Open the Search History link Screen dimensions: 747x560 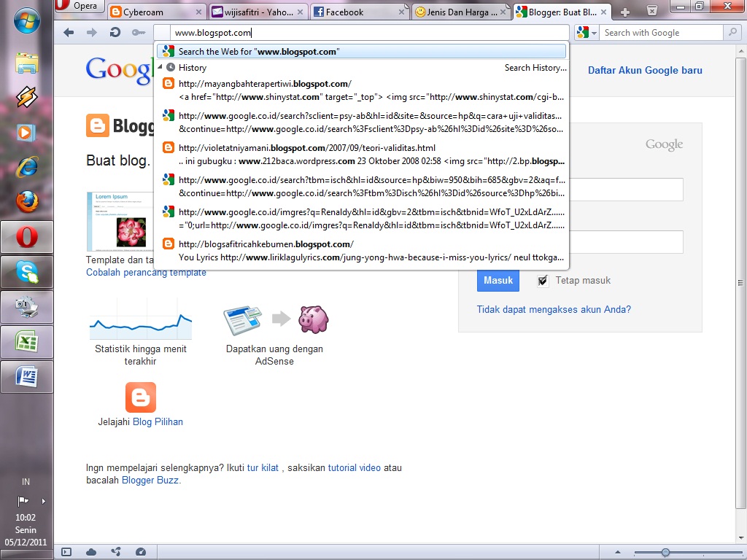click(x=535, y=68)
